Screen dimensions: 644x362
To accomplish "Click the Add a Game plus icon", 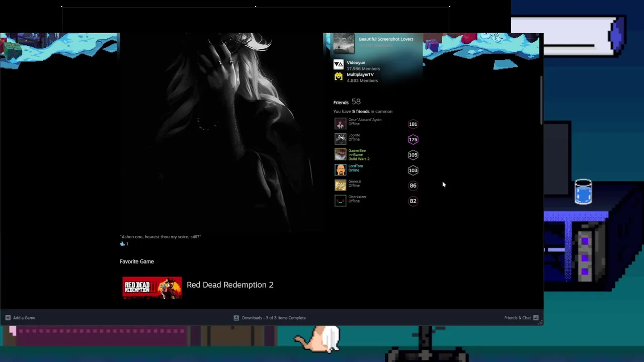I will click(8, 318).
